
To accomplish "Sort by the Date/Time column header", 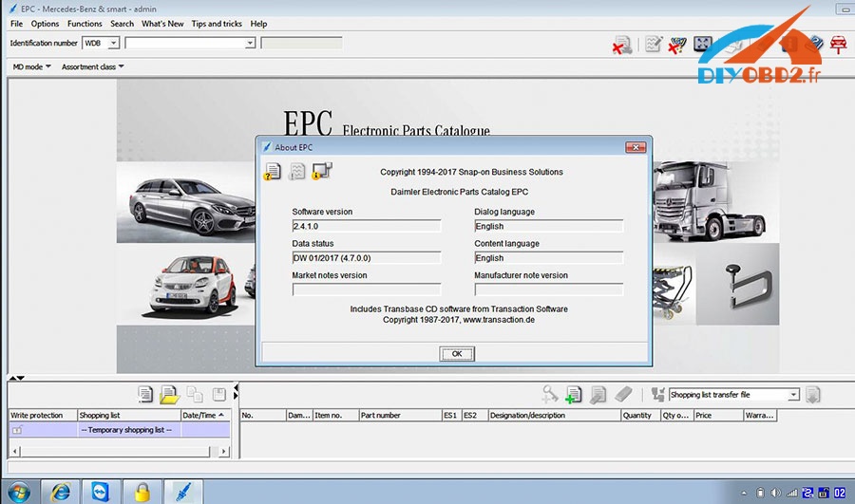I will (x=205, y=415).
